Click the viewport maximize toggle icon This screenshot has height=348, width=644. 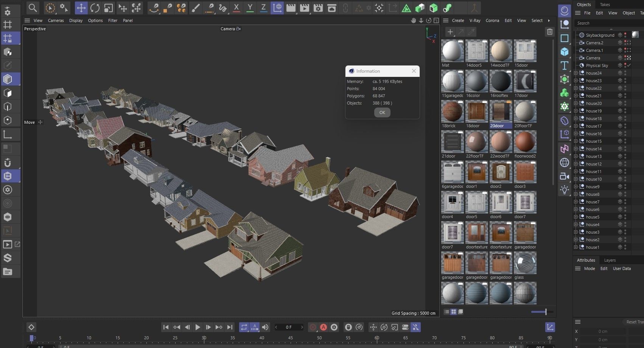(x=436, y=20)
